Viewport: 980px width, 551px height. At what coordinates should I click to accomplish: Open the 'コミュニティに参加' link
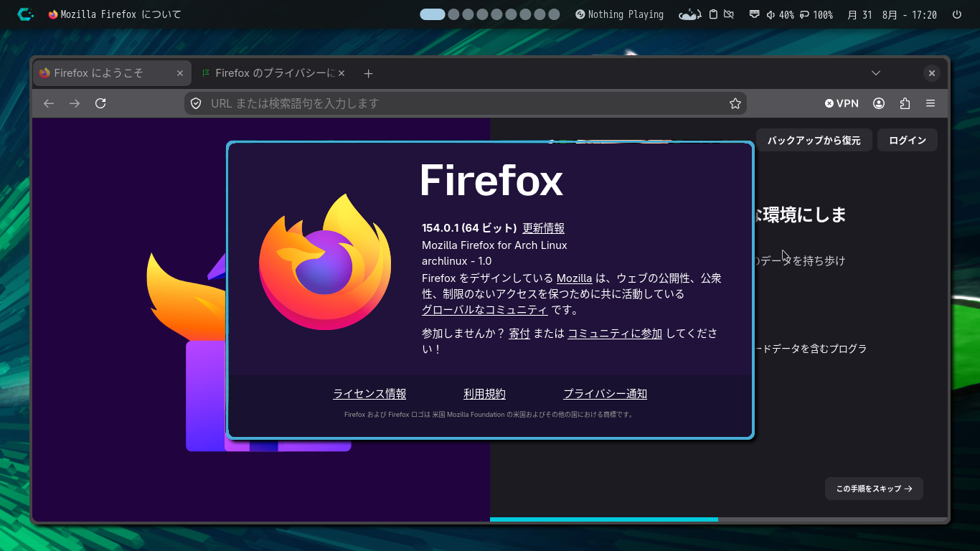coord(615,334)
